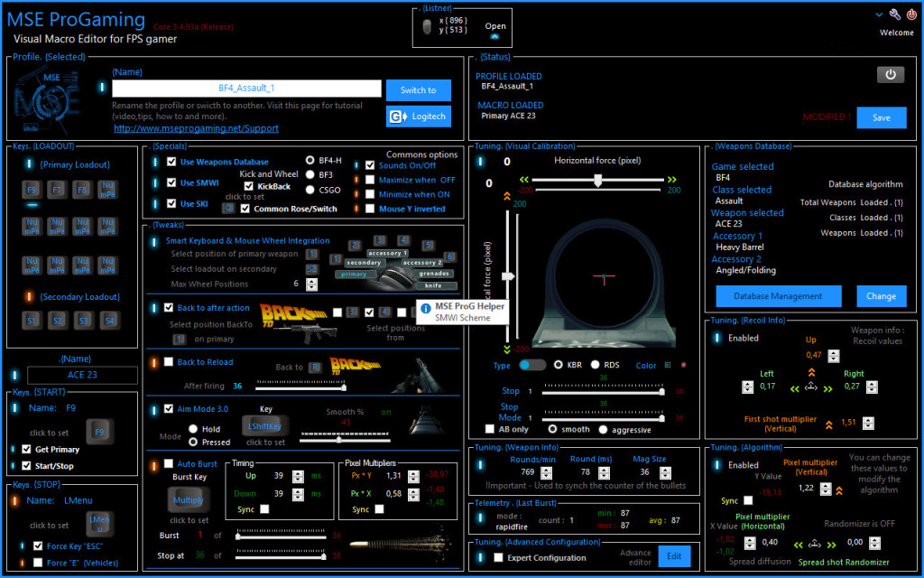This screenshot has height=578, width=924.
Task: Select the CSGO radio button
Action: pos(310,190)
